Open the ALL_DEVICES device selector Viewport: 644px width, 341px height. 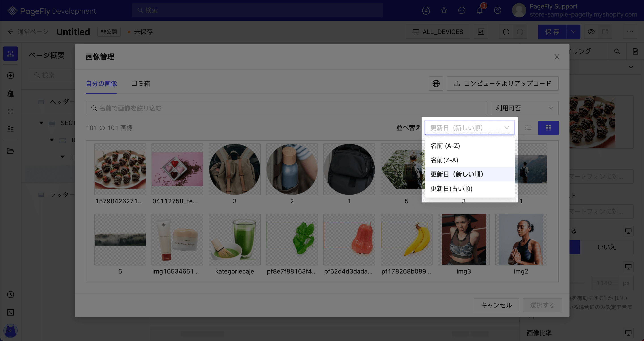(438, 32)
